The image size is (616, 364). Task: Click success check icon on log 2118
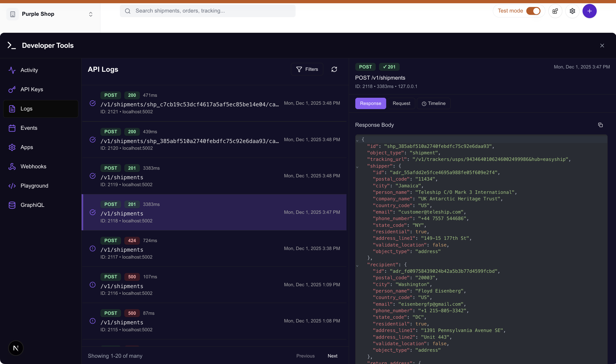pos(92,212)
